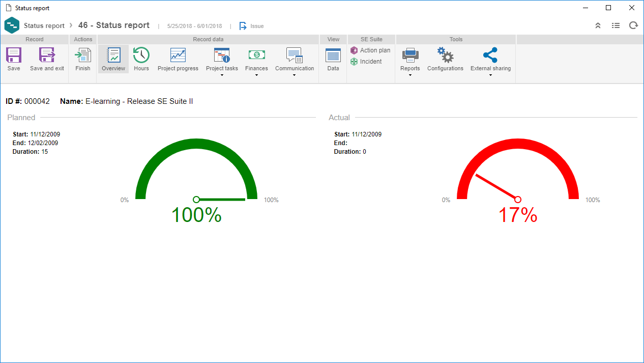
Task: Select the Overview notebook icon
Action: coord(113,55)
